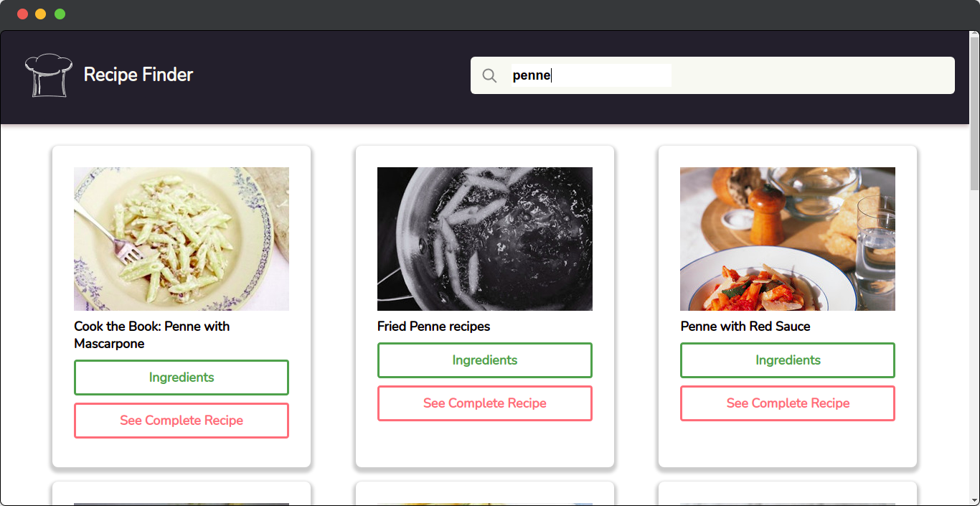This screenshot has width=980, height=506.
Task: Select the 'Penne with Red Sauce' recipe title
Action: [x=744, y=326]
